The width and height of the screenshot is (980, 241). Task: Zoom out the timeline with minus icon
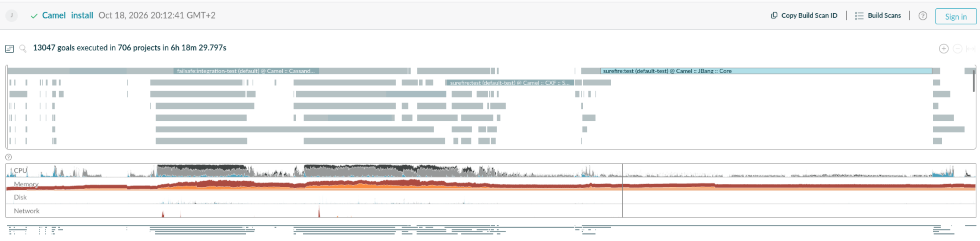coord(957,49)
